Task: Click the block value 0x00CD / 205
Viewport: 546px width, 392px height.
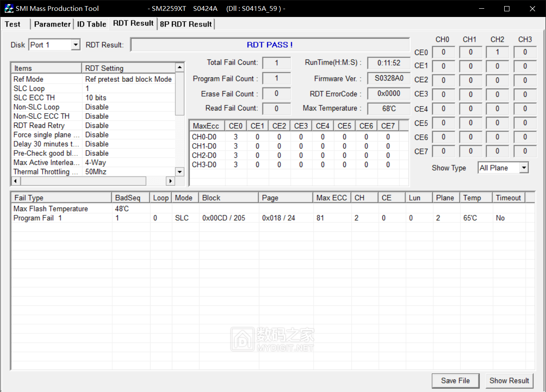Action: [224, 218]
